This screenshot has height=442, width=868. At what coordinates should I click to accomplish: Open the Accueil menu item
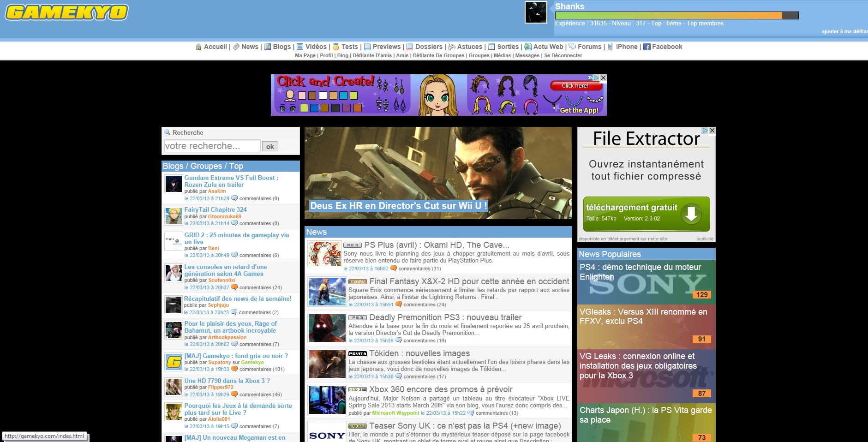pos(216,47)
